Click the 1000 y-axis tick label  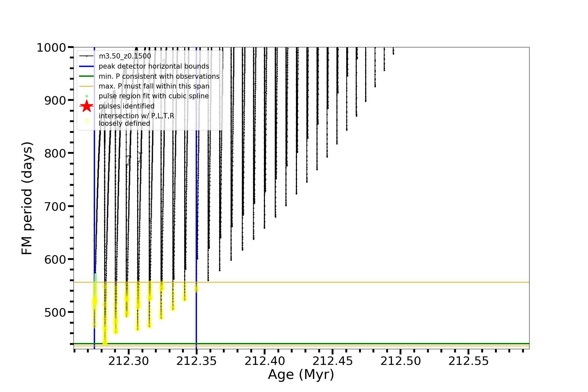51,48
